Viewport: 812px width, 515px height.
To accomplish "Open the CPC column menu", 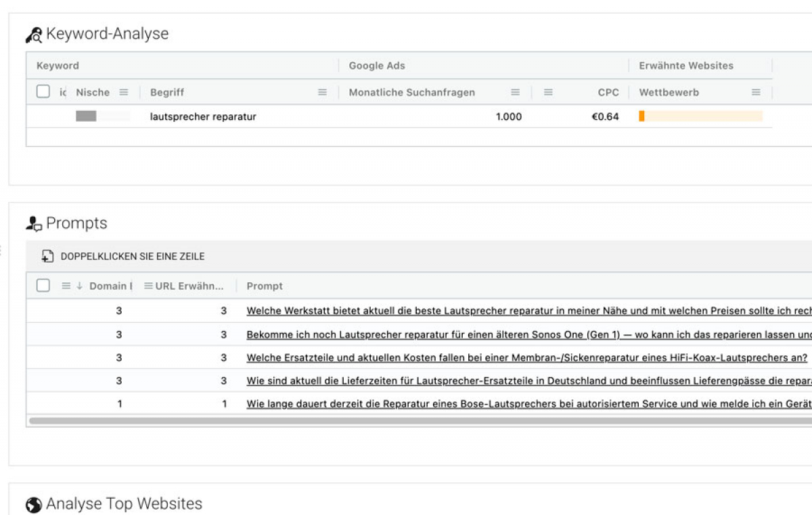I will click(x=548, y=93).
